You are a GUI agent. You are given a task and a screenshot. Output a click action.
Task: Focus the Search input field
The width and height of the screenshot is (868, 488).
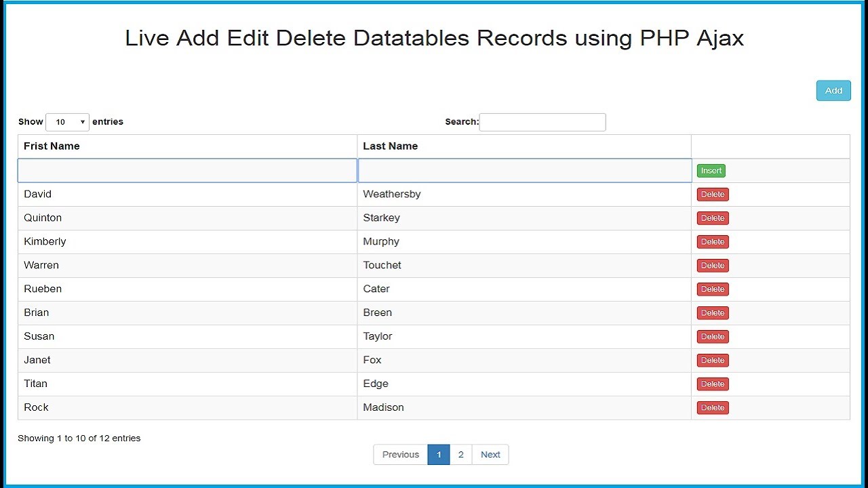(542, 122)
